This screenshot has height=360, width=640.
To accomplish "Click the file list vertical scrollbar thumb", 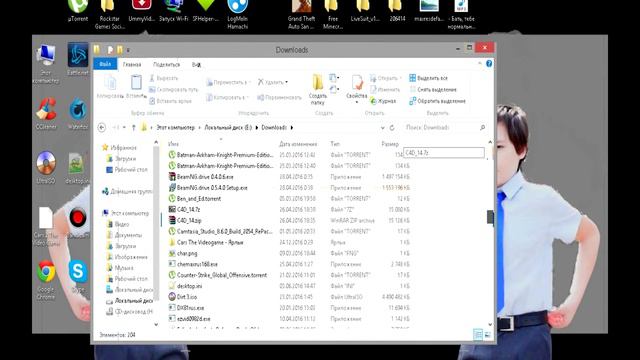I will (490, 217).
